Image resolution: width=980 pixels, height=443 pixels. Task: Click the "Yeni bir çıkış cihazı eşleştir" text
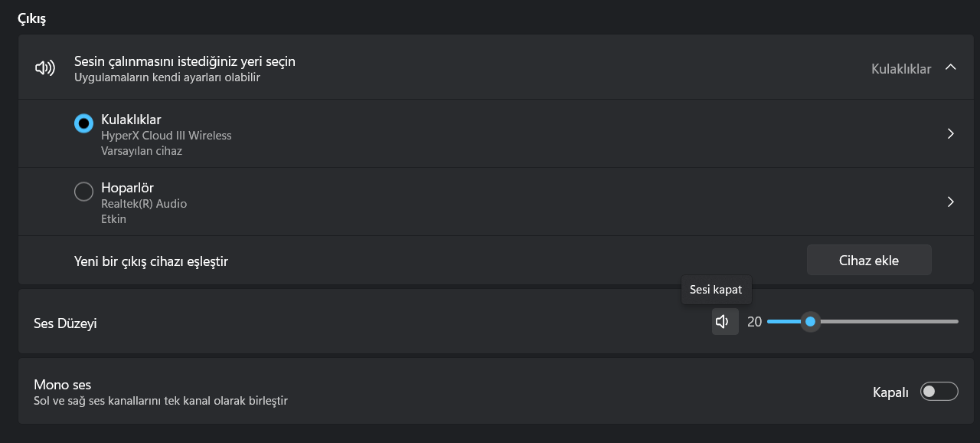click(x=151, y=261)
